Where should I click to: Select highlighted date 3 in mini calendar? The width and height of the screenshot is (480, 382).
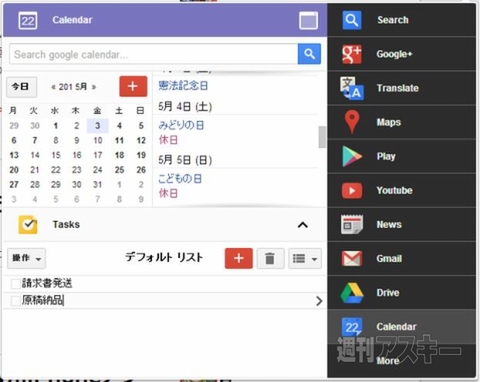(98, 126)
